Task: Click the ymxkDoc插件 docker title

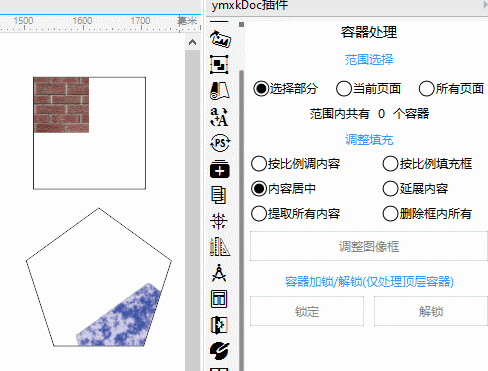Action: [250, 6]
